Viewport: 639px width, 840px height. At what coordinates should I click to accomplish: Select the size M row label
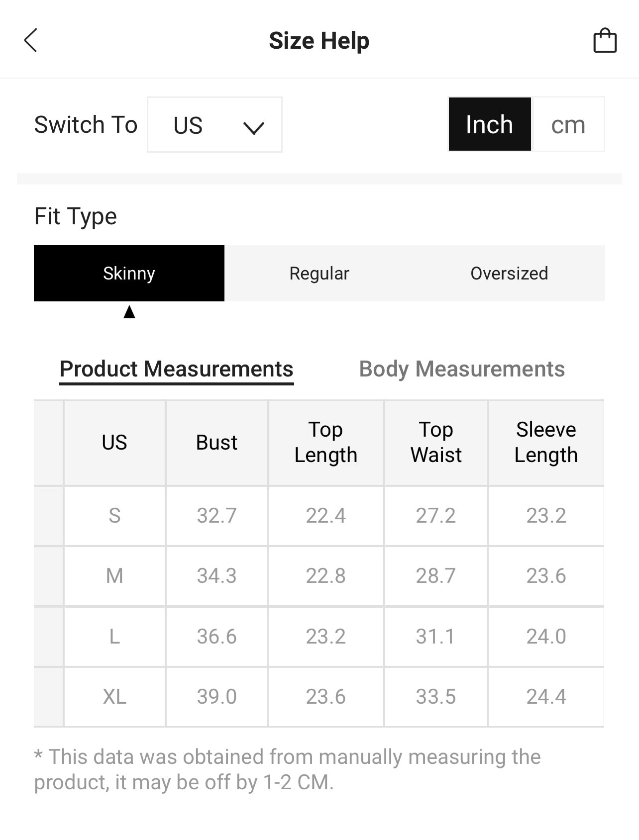click(114, 576)
